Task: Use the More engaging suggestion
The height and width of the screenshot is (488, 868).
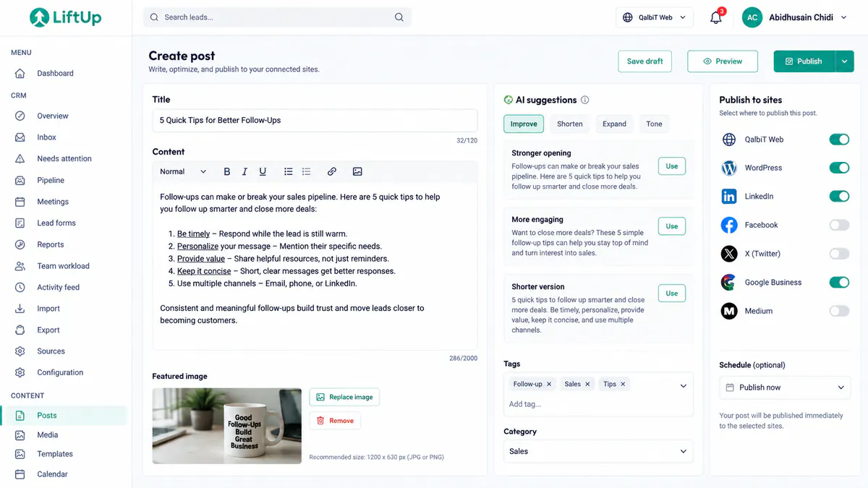Action: point(672,226)
